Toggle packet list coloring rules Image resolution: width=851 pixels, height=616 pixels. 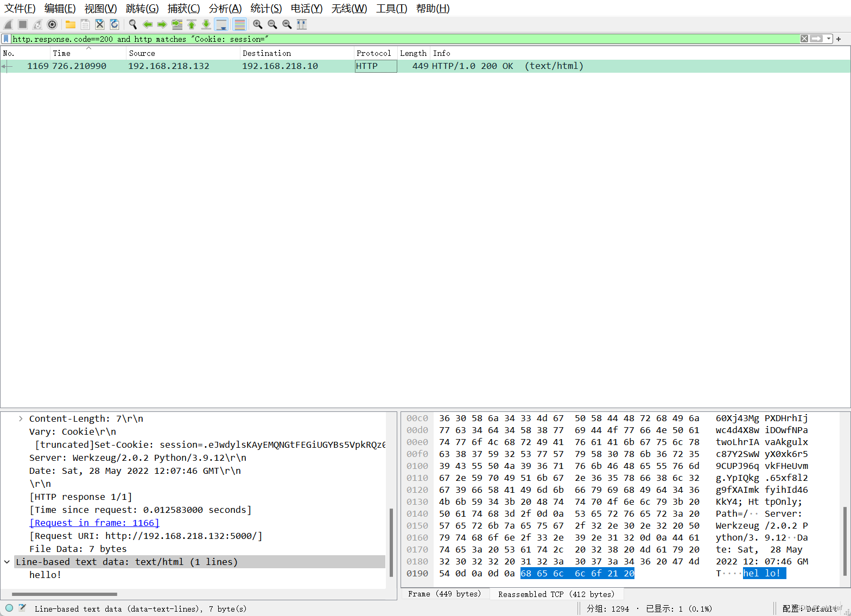tap(239, 24)
